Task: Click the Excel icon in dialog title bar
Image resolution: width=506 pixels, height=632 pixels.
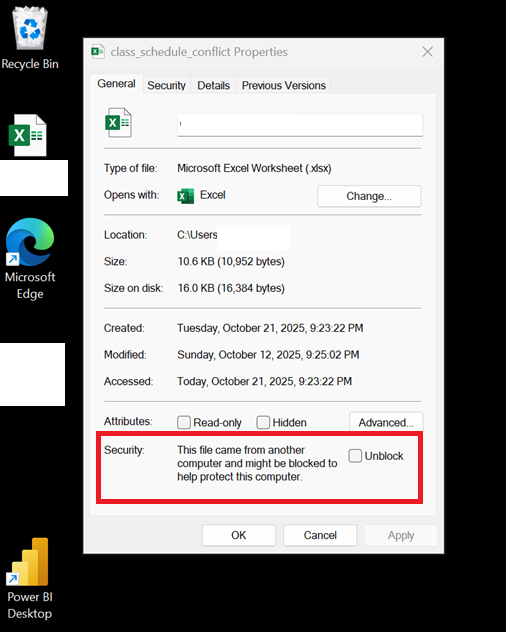Action: coord(98,52)
